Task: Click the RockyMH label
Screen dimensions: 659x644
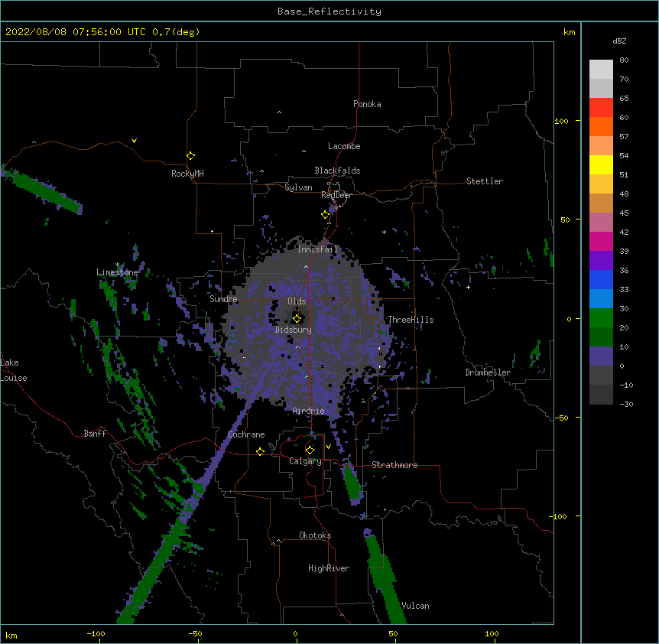Action: (x=187, y=174)
